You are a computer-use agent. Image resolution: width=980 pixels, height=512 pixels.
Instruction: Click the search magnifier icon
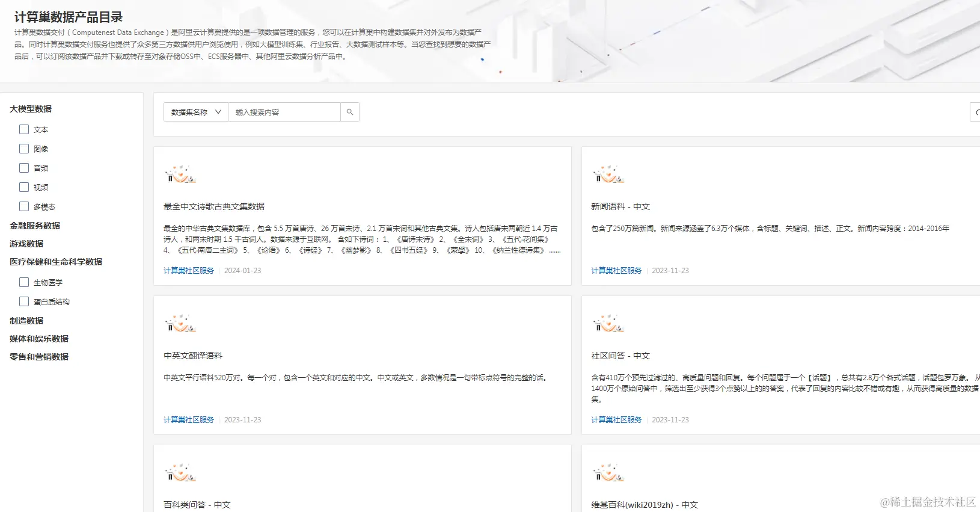350,112
